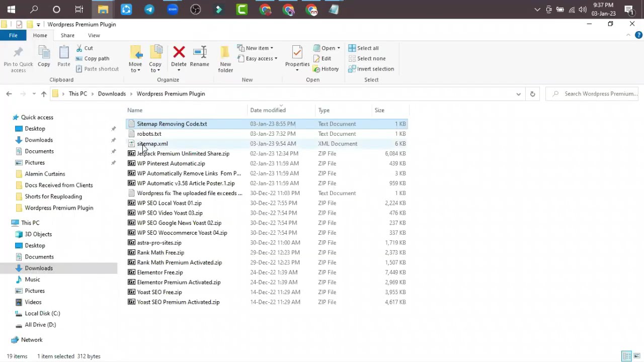Open Local Disk (C:) in sidebar

click(x=42, y=313)
